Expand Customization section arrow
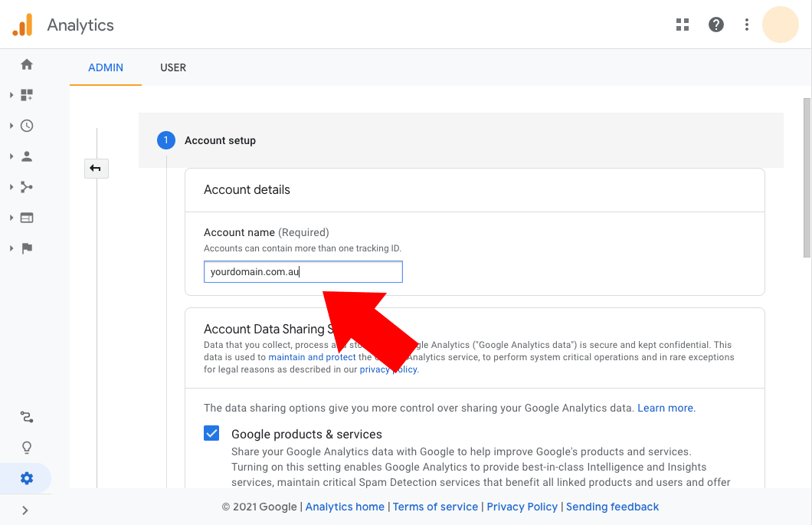 (11, 95)
